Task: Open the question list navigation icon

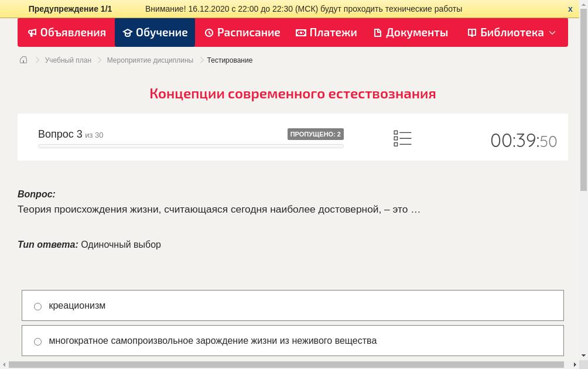Action: [x=402, y=138]
